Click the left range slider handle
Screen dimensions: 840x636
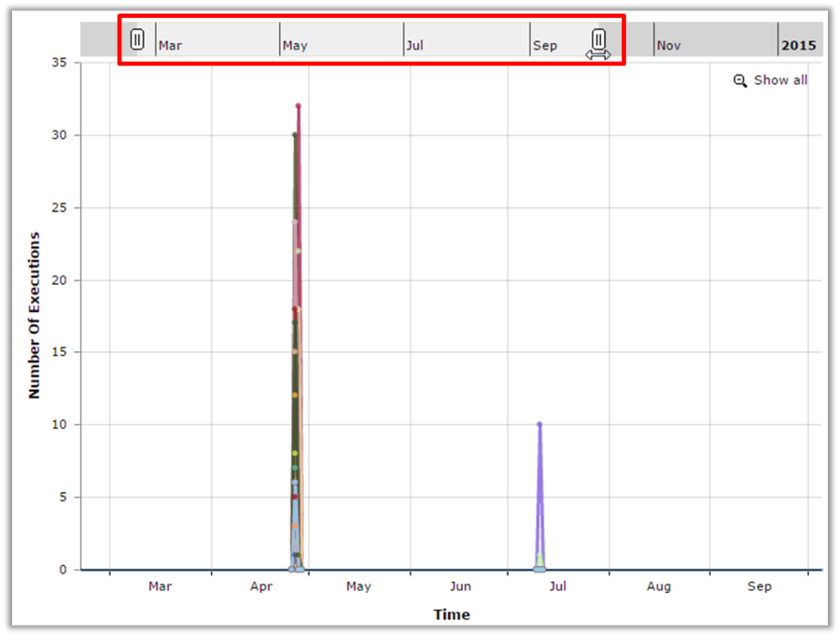click(x=137, y=39)
